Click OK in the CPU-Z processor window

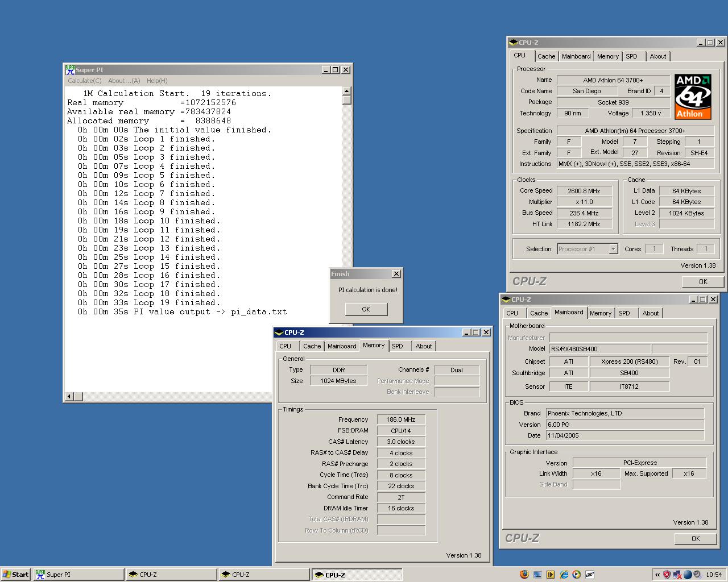[703, 281]
